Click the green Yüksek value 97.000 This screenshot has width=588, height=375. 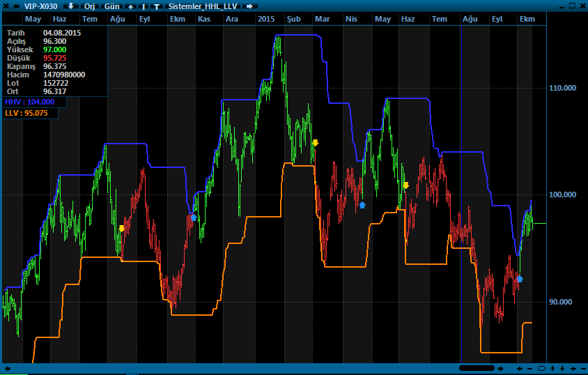55,49
